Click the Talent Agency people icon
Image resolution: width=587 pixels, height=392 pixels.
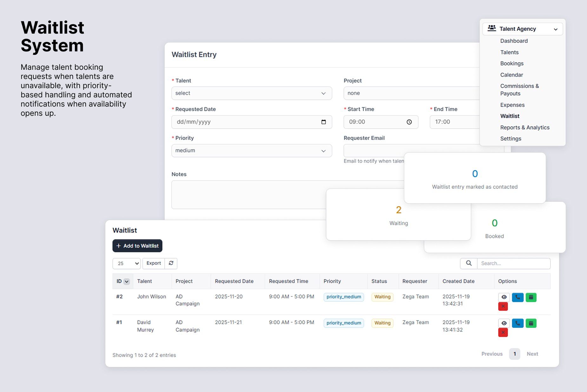tap(491, 29)
